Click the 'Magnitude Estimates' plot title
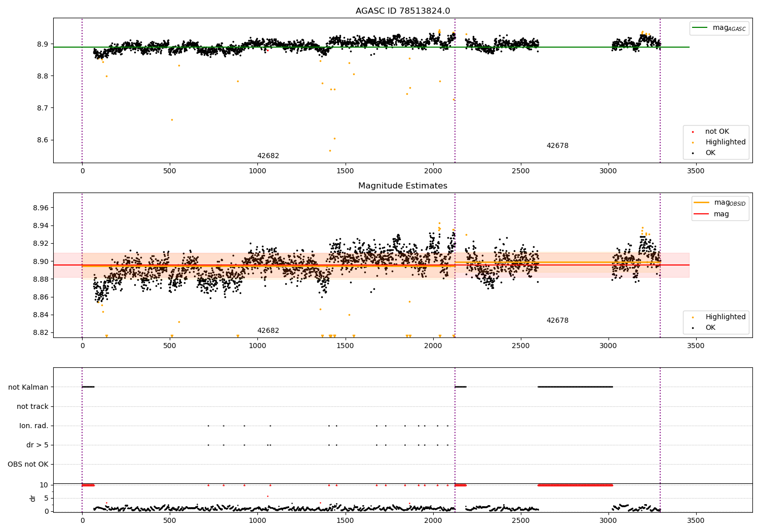The width and height of the screenshot is (760, 532). [403, 186]
